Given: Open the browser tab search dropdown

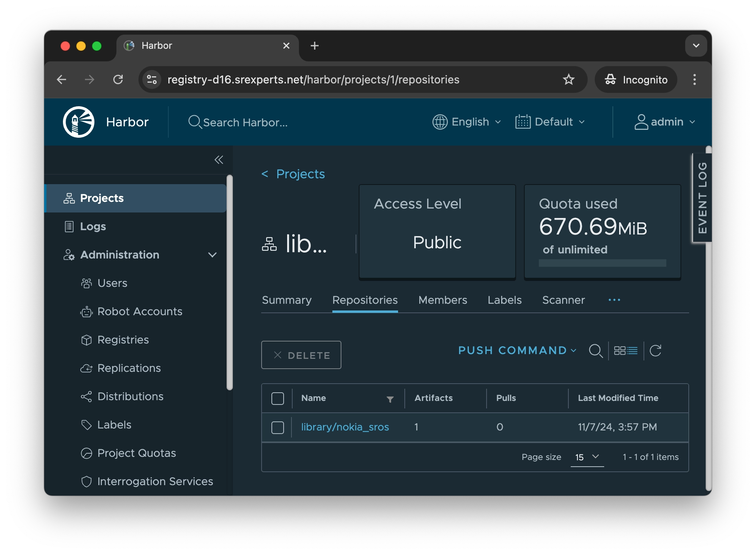Looking at the screenshot, I should [x=696, y=46].
